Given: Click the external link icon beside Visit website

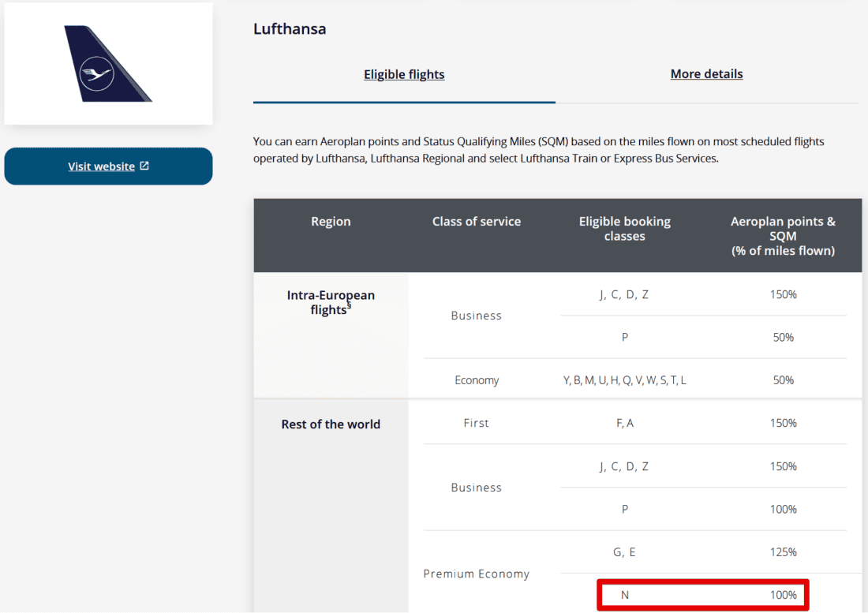Looking at the screenshot, I should (x=144, y=166).
